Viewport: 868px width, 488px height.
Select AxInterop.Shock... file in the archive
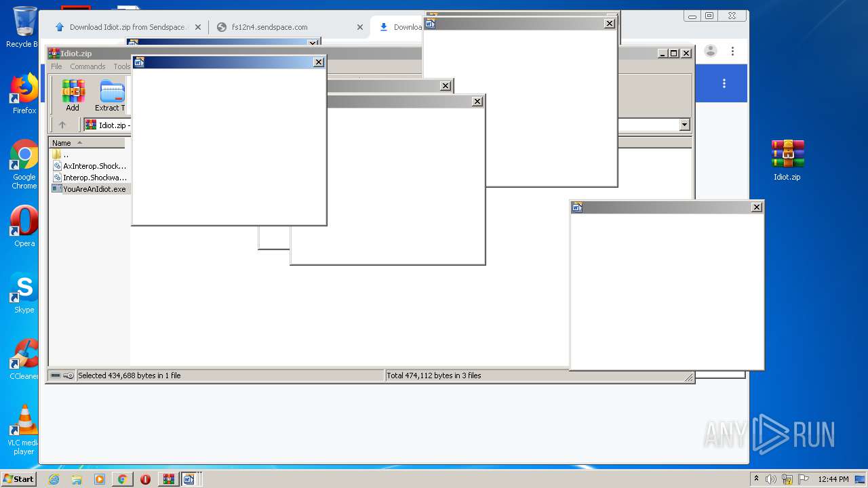[89, 166]
